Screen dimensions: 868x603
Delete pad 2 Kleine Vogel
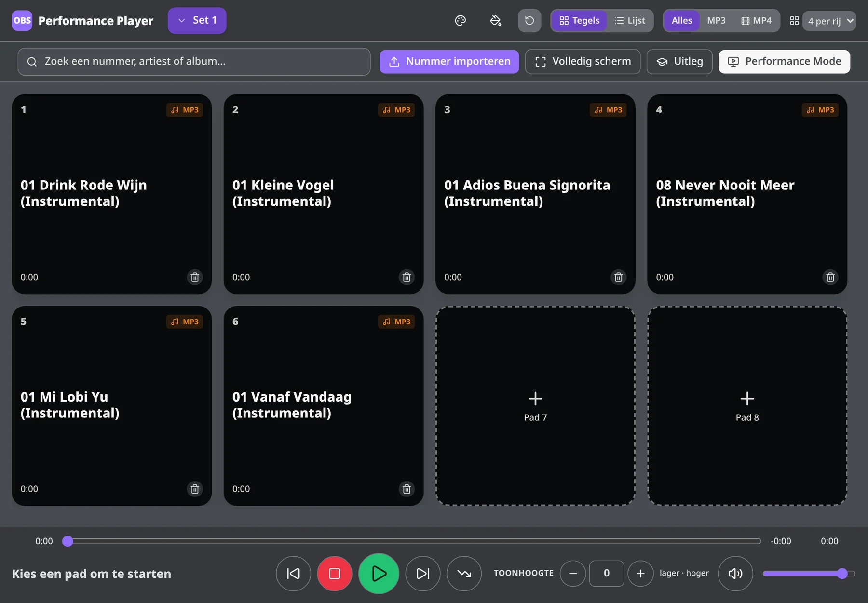pos(407,277)
